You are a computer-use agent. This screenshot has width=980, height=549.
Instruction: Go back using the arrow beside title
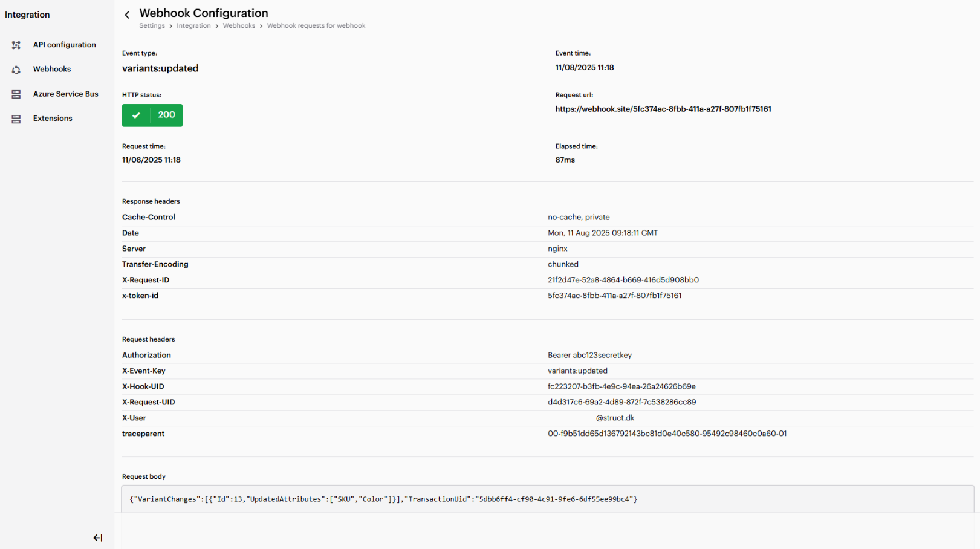[127, 15]
